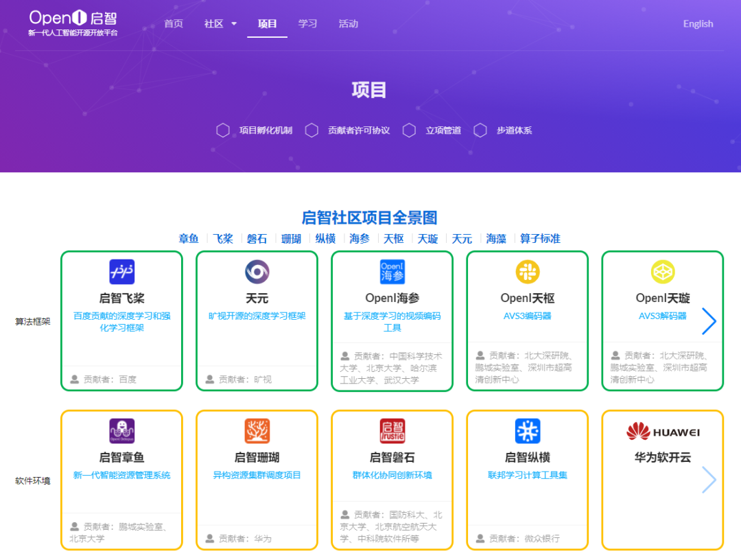The width and height of the screenshot is (741, 560).
Task: Expand the 社区 navigation dropdown
Action: (x=220, y=23)
